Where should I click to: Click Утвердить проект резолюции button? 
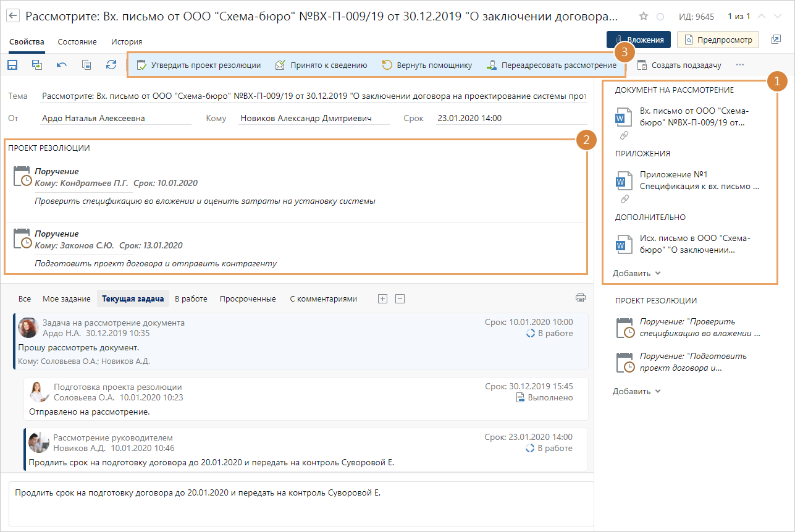point(198,65)
